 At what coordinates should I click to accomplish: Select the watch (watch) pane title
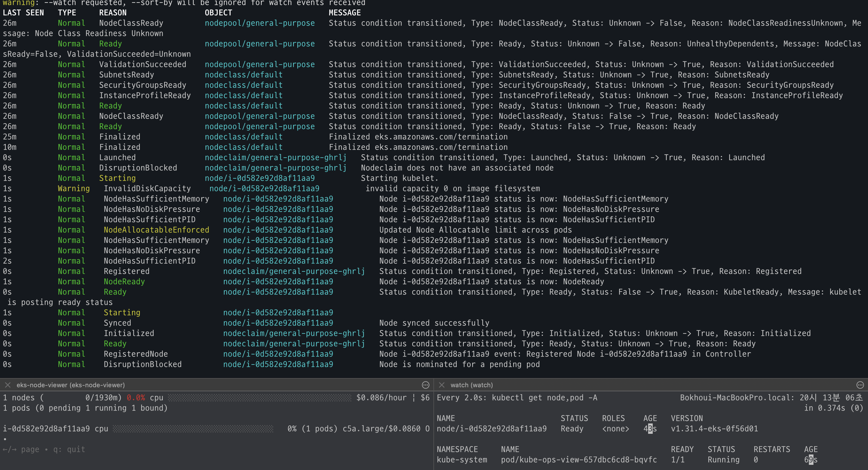[x=471, y=385]
